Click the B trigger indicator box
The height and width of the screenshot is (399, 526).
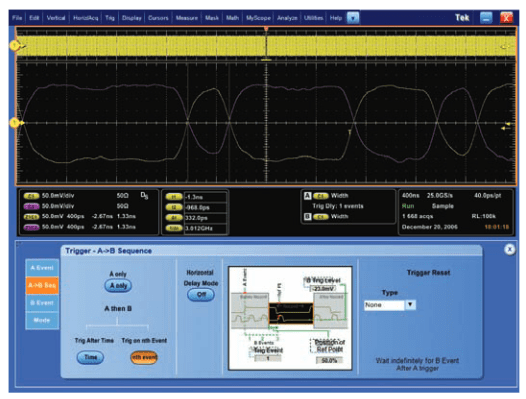[x=307, y=217]
